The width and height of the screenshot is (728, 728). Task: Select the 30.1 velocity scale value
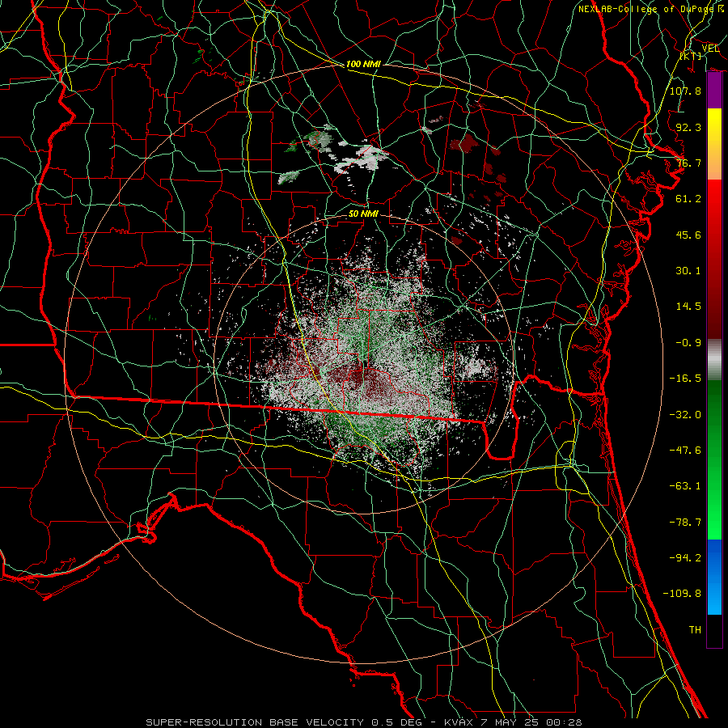pyautogui.click(x=688, y=271)
